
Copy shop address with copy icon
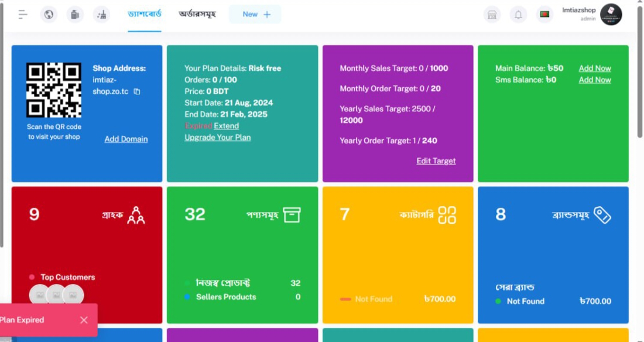tap(137, 92)
